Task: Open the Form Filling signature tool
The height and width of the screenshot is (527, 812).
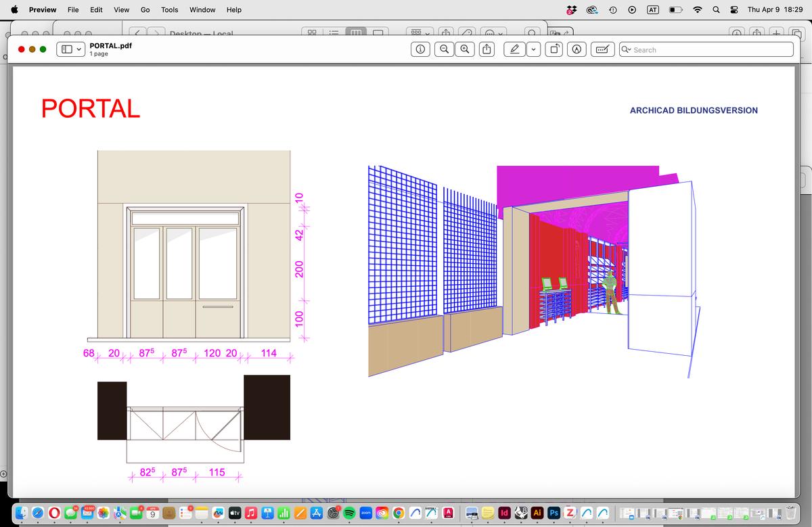Action: point(602,49)
